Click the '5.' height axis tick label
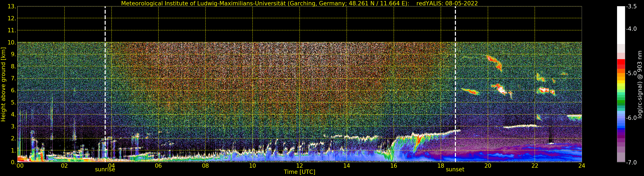Image resolution: width=644 pixels, height=176 pixels. pos(13,102)
